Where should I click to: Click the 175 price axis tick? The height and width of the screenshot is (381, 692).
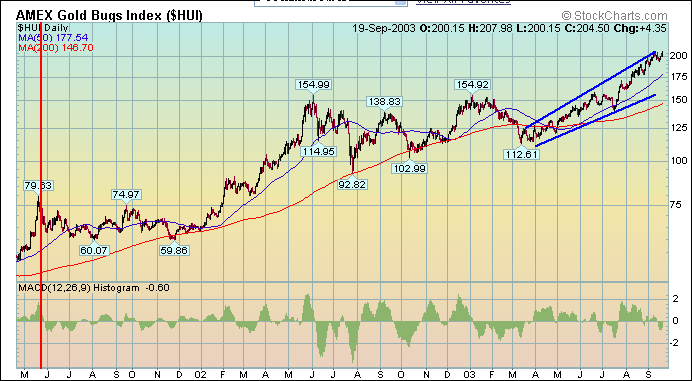(x=680, y=77)
